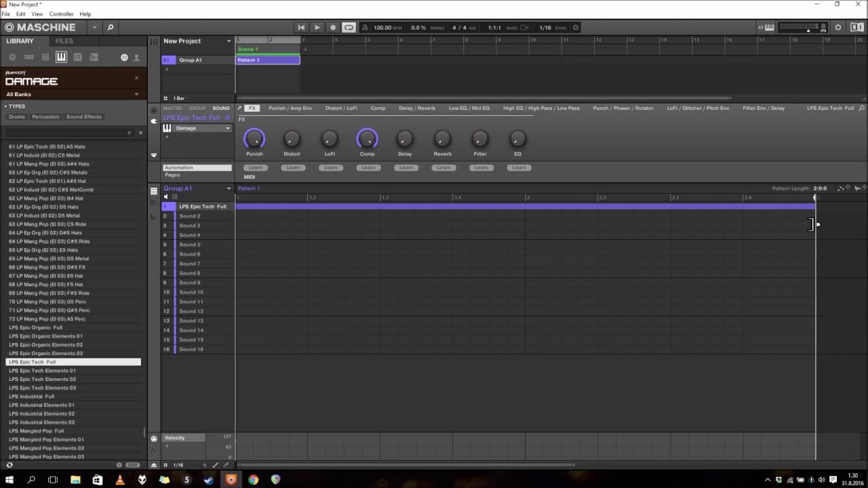
Task: Toggle the Loop button in the transport
Action: 349,28
